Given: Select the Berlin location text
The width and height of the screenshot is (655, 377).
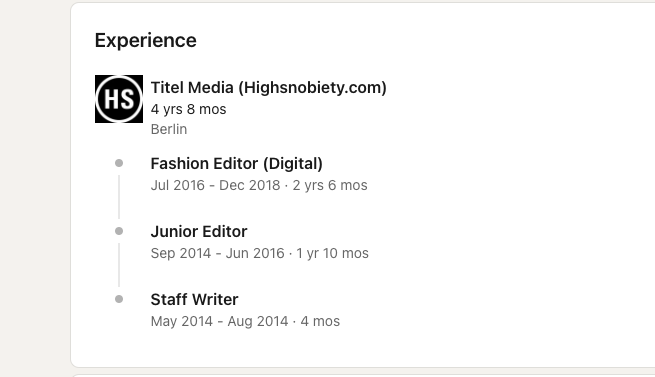Looking at the screenshot, I should (169, 129).
